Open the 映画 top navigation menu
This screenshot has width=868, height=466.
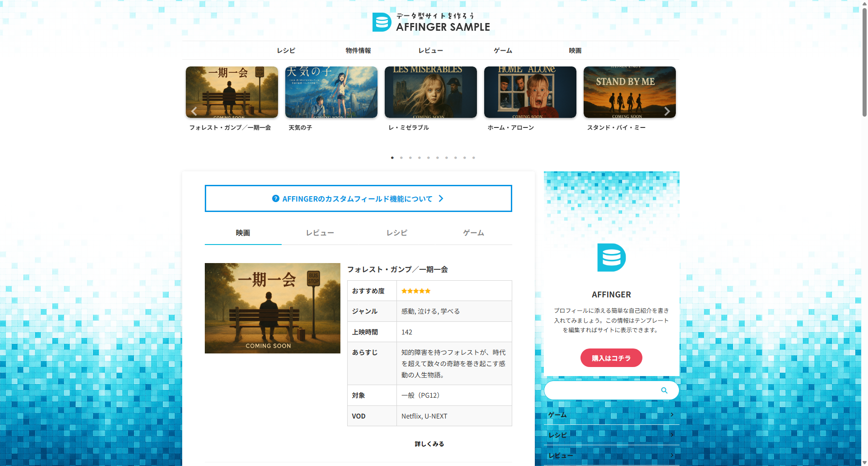[576, 51]
